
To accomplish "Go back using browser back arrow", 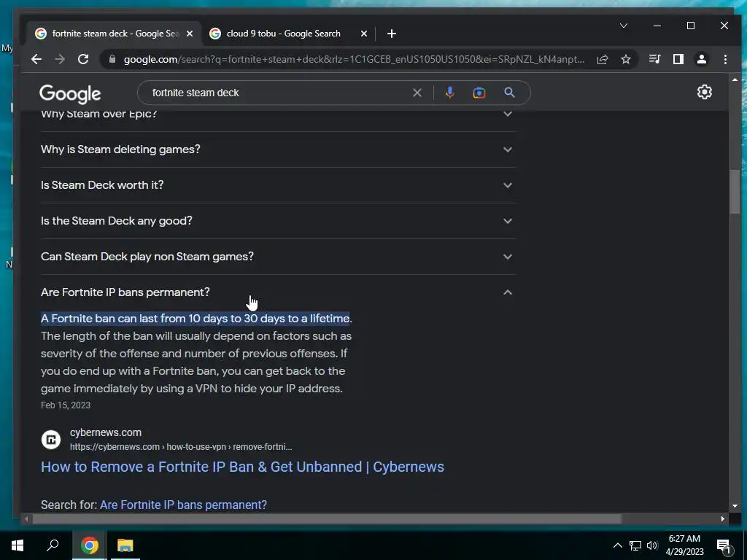I will pos(36,59).
